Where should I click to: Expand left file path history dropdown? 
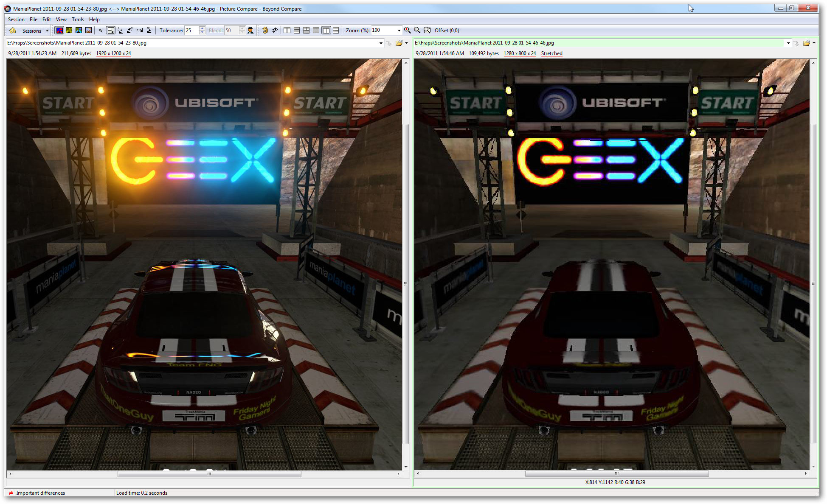click(380, 43)
